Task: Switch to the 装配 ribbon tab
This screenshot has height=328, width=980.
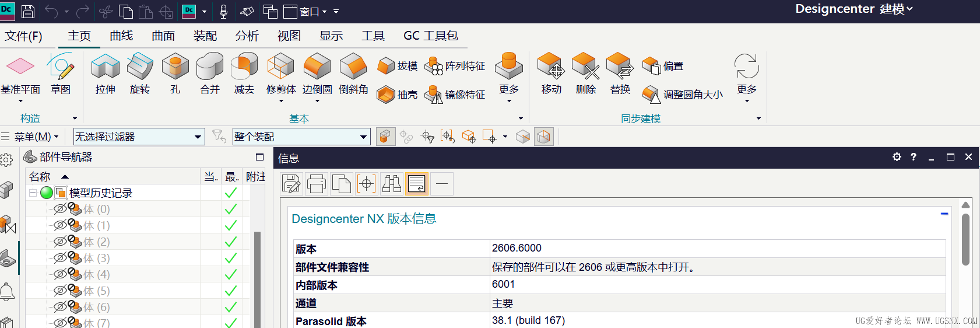Action: click(x=205, y=36)
